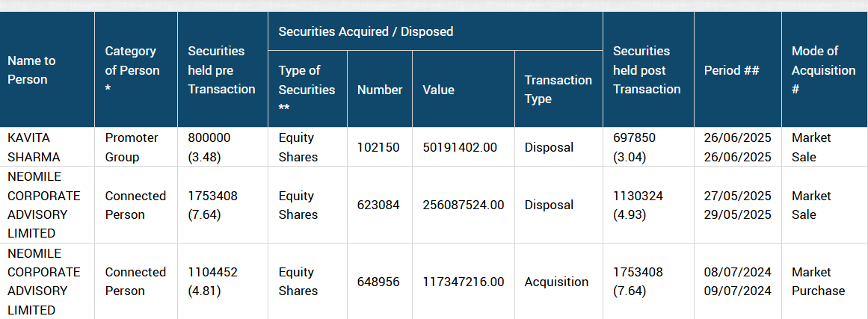Screen dimensions: 868x319
Task: Select the Mode of Acquisition header
Action: click(825, 69)
